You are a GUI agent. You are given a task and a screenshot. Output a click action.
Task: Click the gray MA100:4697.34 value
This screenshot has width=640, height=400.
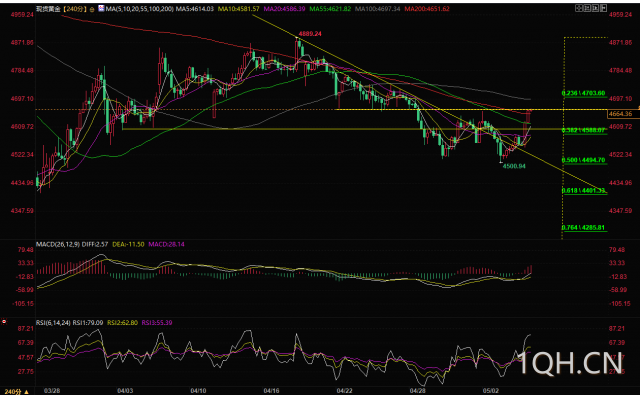[x=378, y=9]
